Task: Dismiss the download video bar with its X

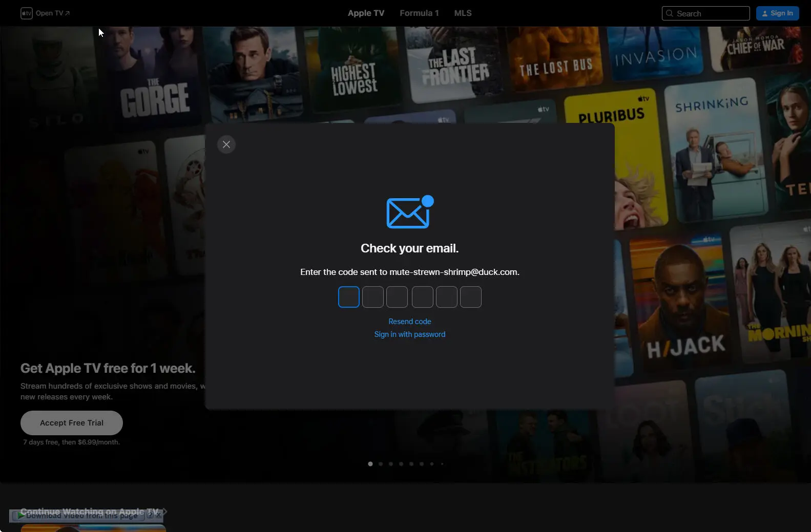Action: pos(159,516)
